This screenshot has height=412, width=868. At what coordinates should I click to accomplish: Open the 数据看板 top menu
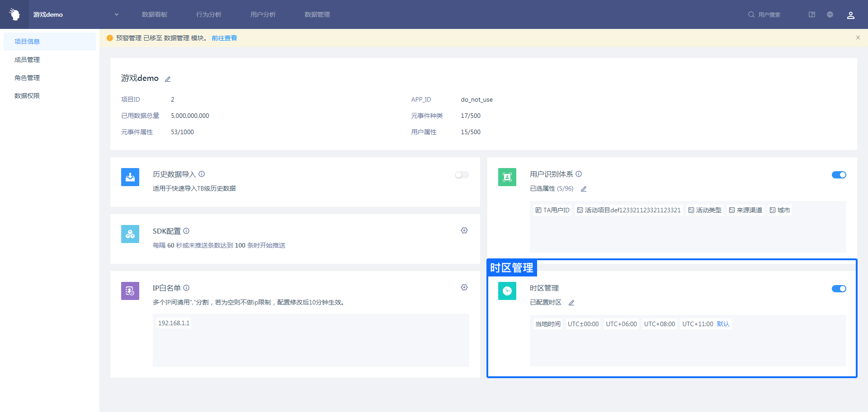pos(155,14)
